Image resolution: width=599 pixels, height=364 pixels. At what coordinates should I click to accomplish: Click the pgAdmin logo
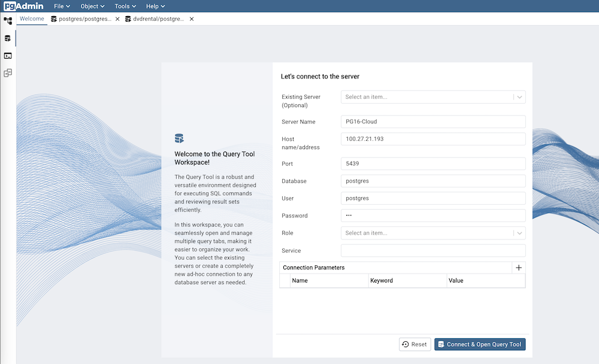(x=24, y=6)
